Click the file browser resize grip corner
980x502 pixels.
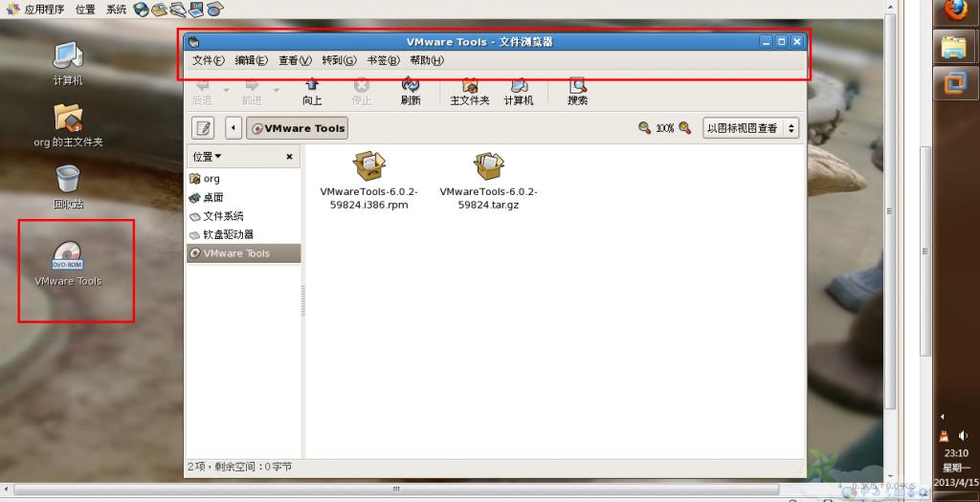[799, 469]
